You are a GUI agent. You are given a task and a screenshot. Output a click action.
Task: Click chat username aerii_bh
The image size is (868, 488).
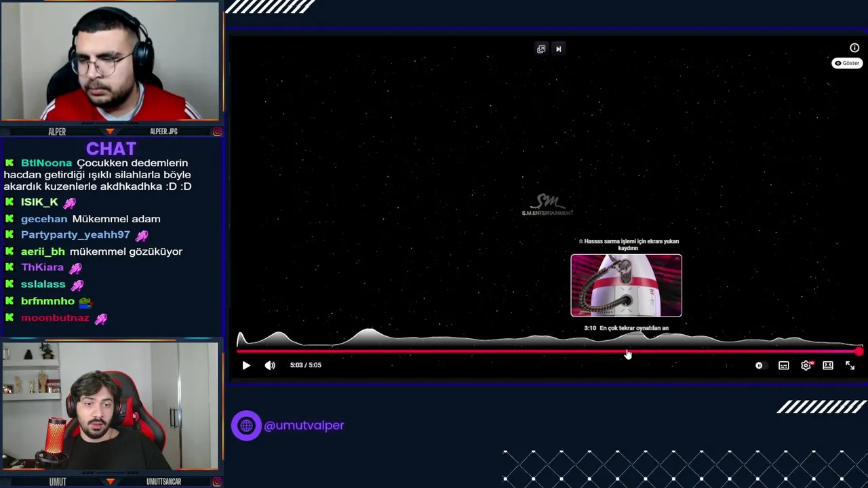(x=43, y=251)
